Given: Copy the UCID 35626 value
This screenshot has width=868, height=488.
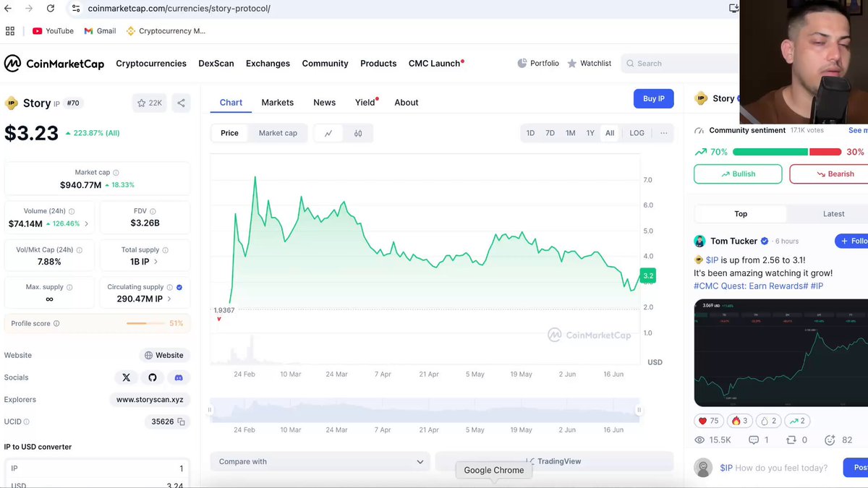Looking at the screenshot, I should click(182, 421).
